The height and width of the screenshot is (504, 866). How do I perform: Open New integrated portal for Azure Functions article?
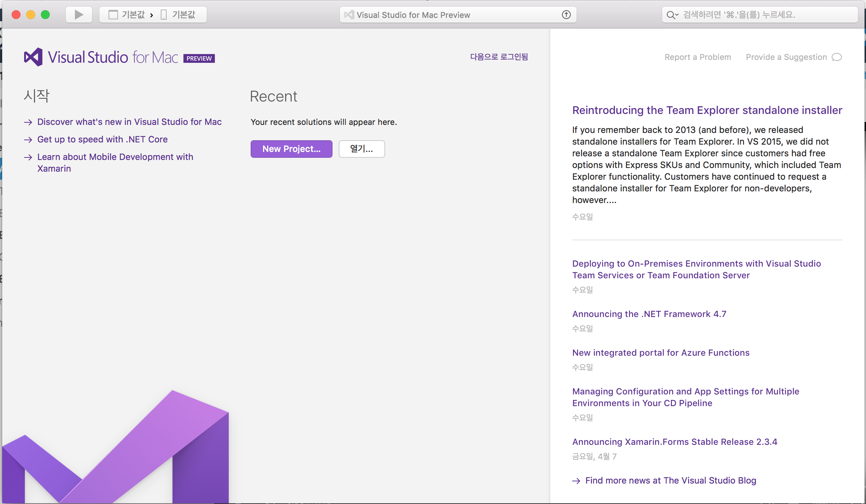coord(661,353)
